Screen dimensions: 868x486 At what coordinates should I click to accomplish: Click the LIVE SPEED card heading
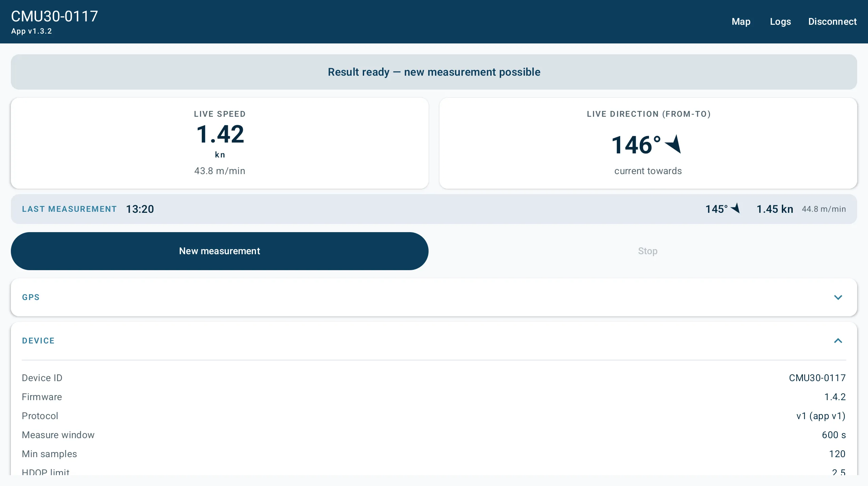click(220, 114)
